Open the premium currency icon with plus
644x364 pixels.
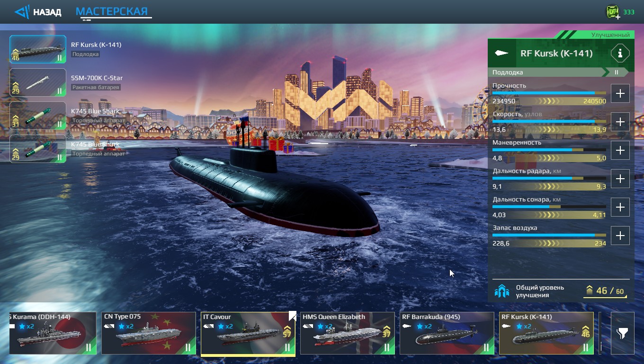point(613,12)
